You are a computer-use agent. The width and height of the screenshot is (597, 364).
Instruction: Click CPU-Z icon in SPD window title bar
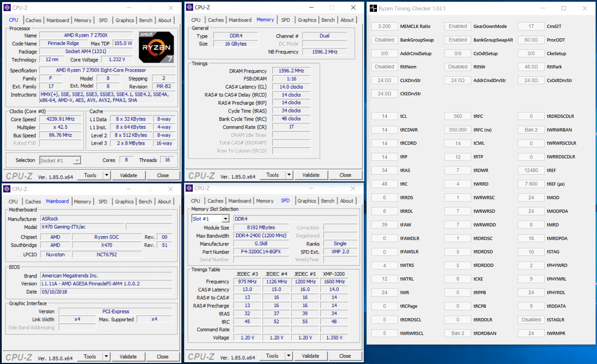189,188
